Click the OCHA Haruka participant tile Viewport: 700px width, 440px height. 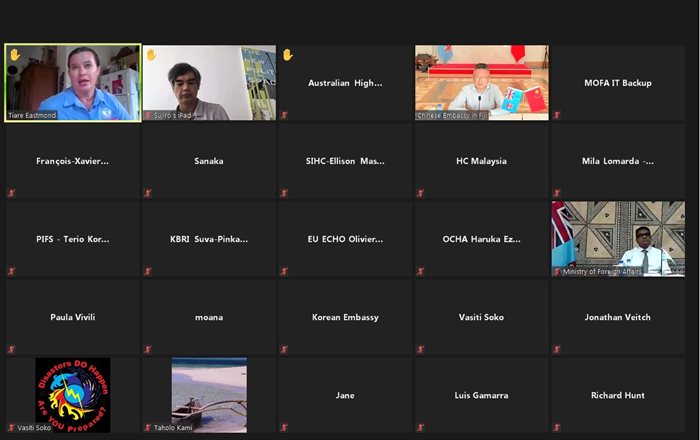click(481, 239)
